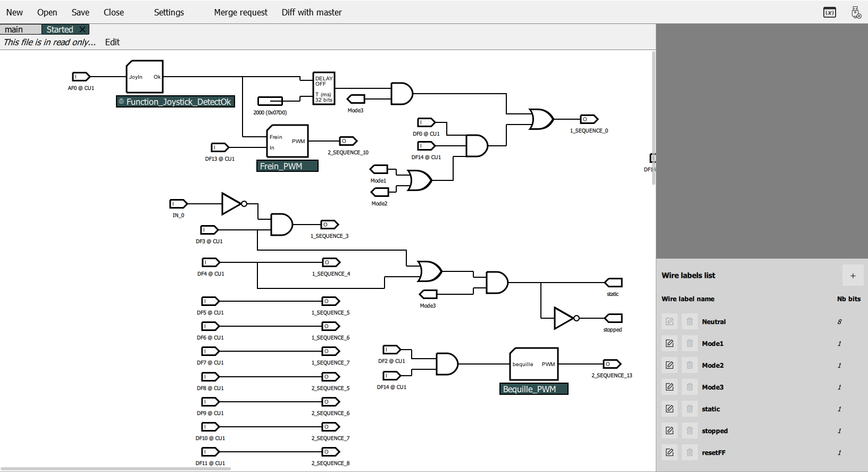Click Diff with master
Image resolution: width=868 pixels, height=472 pixels.
point(311,12)
